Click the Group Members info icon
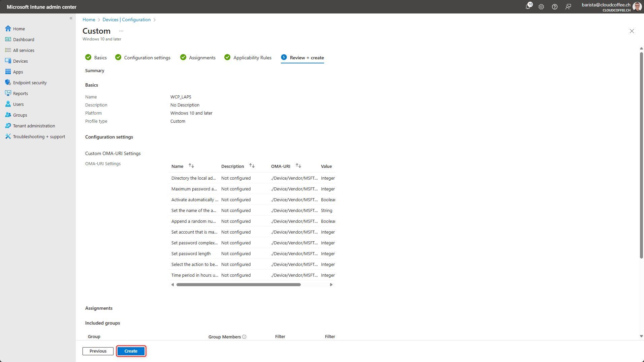644x362 pixels. (245, 337)
